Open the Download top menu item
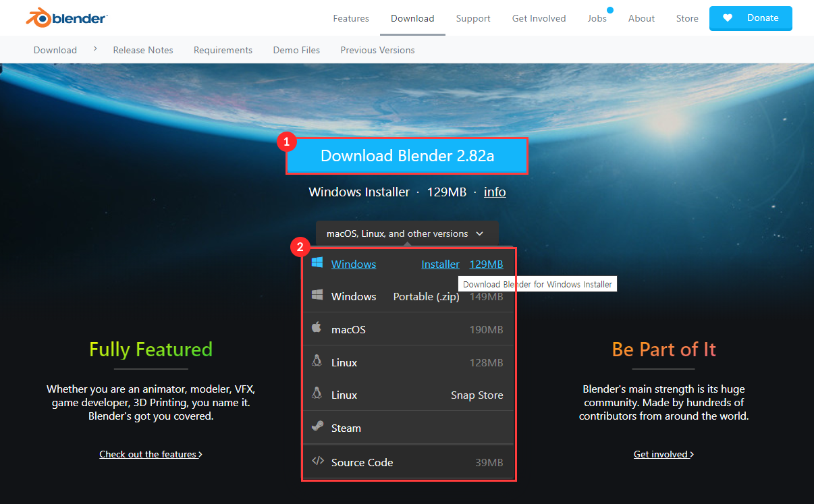Viewport: 814px width, 504px height. pos(412,18)
